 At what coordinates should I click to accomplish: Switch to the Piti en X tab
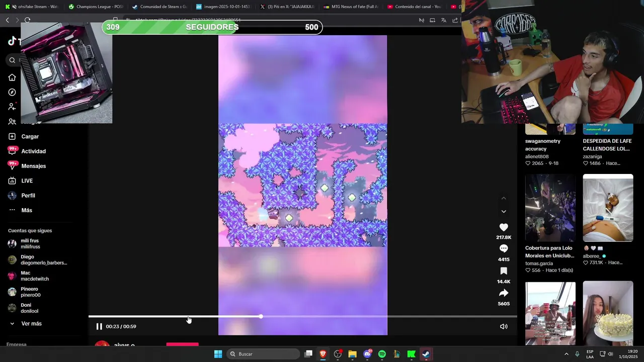[287, 7]
